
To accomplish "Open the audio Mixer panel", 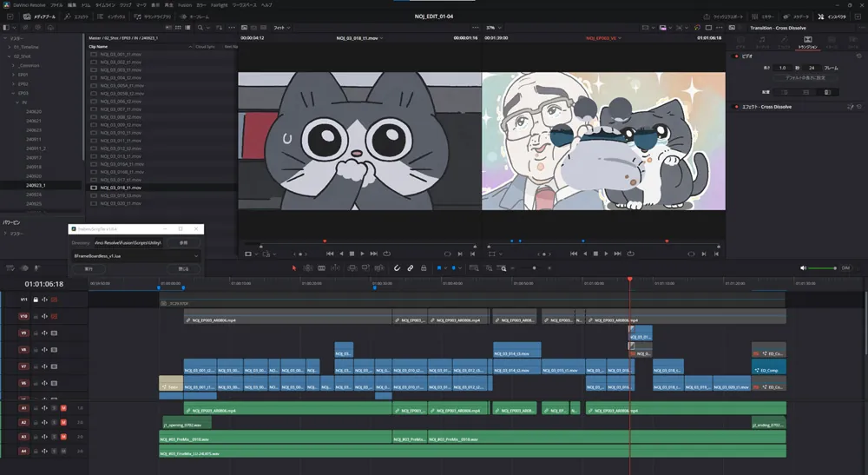I will 763,16.
